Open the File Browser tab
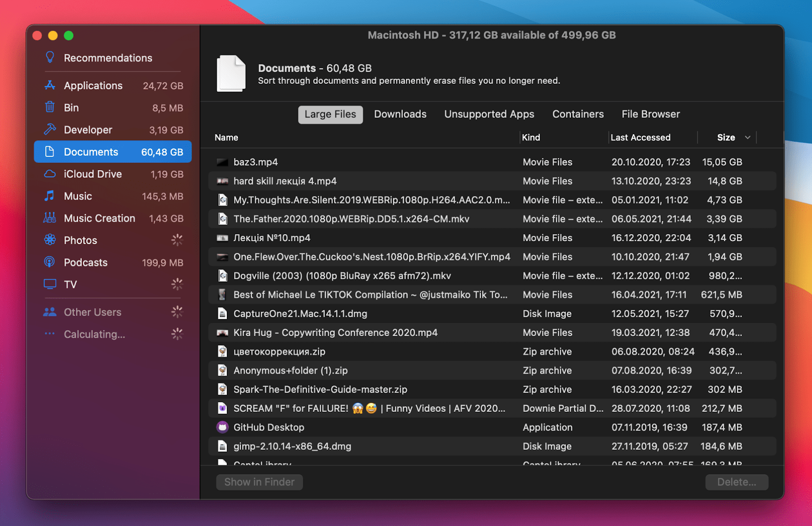Viewport: 812px width, 526px height. point(651,114)
